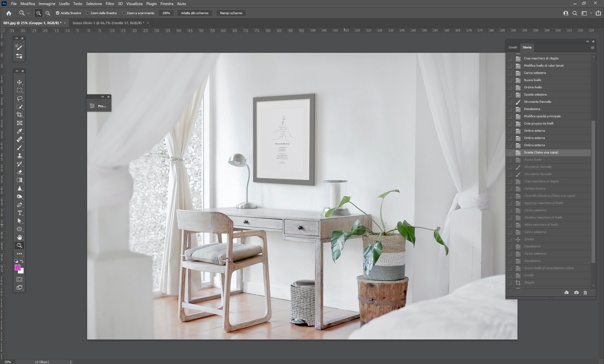Viewport: 604px width, 364px height.
Task: Open Storia panel options menu
Action: pos(592,48)
